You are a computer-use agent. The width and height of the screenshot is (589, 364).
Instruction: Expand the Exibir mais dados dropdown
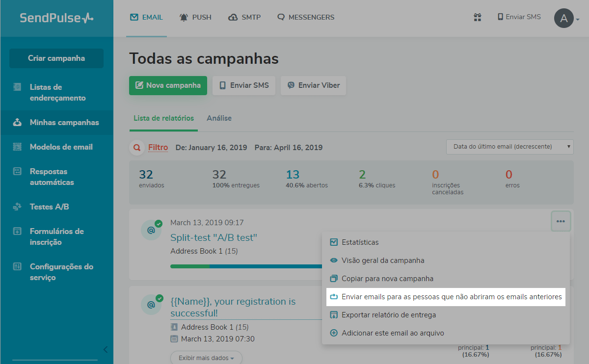[206, 358]
